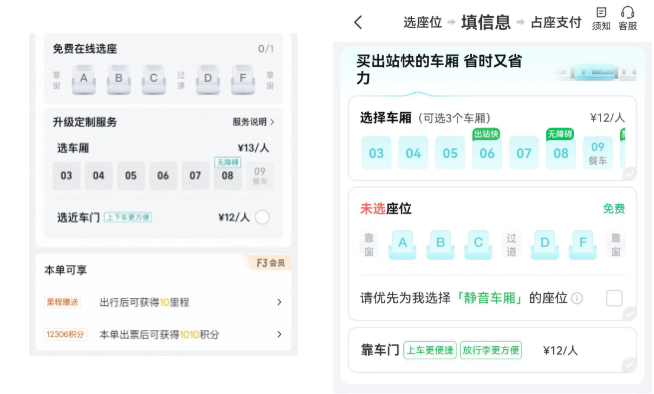The height and width of the screenshot is (394, 654).
Task: Click the 免费在线选座 heading
Action: click(85, 49)
